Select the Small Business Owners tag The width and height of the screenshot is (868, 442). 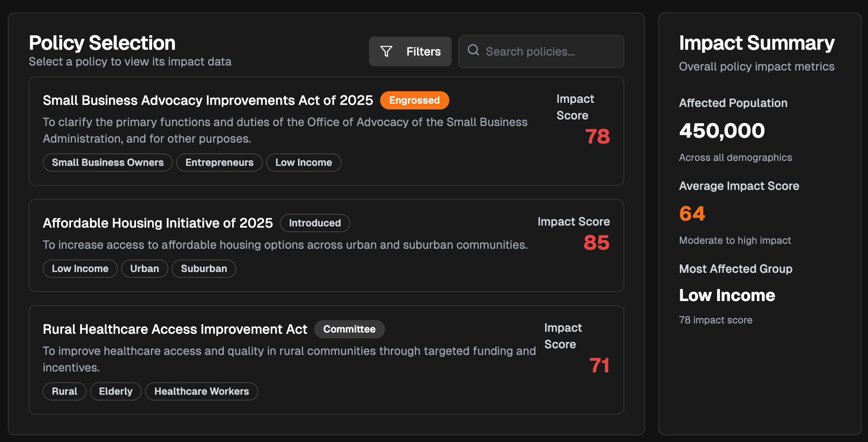coord(108,163)
